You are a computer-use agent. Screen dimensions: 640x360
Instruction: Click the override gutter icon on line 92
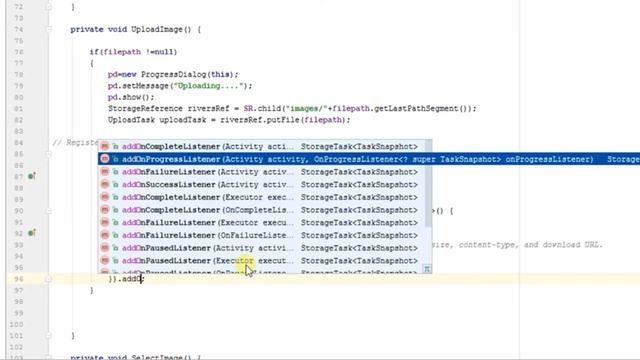31,233
